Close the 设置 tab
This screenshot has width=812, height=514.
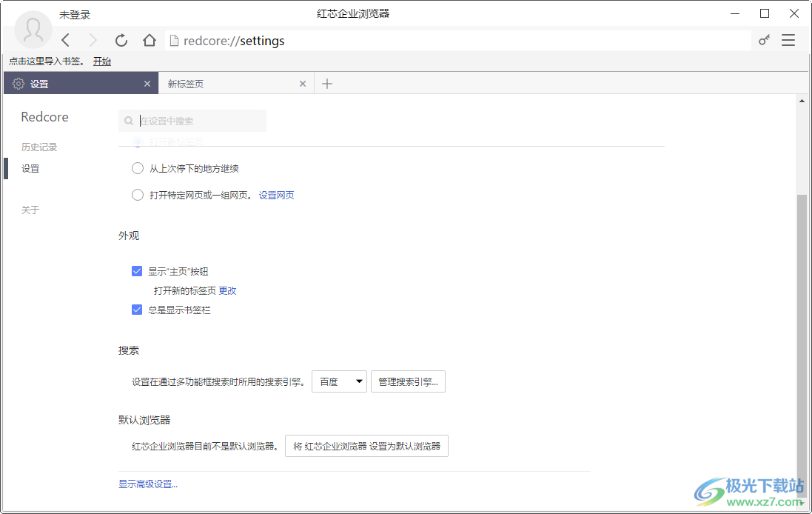(x=147, y=84)
